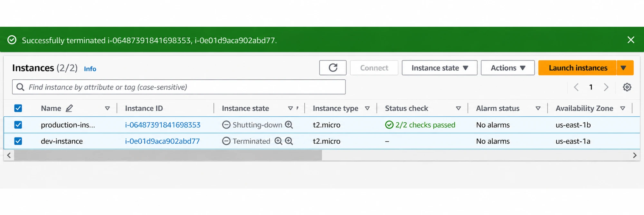Uncheck the dev-instance row checkbox
Image resolution: width=644 pixels, height=215 pixels.
(18, 141)
